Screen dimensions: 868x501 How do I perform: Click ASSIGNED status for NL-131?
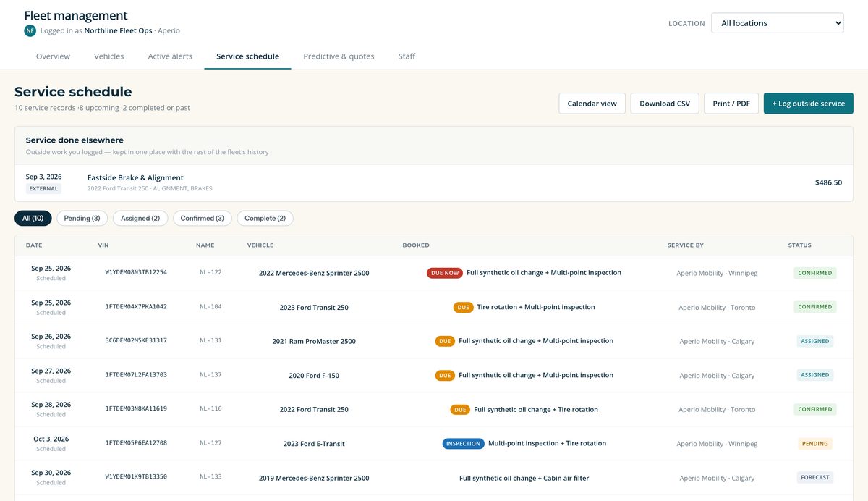pyautogui.click(x=815, y=341)
